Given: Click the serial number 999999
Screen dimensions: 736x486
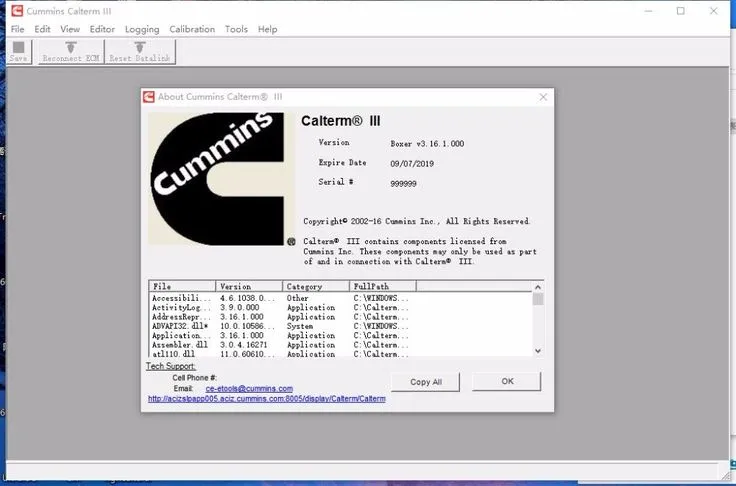Looking at the screenshot, I should tap(403, 184).
